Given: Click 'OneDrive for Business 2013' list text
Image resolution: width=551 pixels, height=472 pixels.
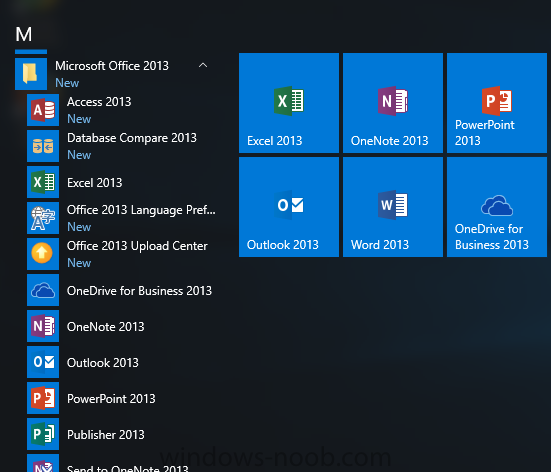Looking at the screenshot, I should pos(140,291).
